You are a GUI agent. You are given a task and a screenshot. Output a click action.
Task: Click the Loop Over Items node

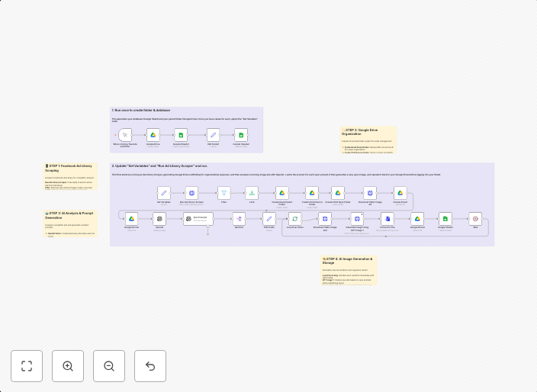click(294, 219)
